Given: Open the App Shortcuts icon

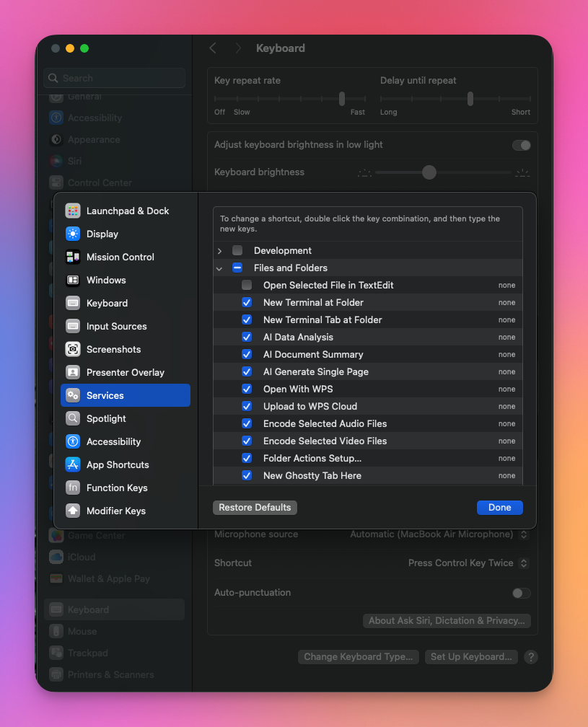Looking at the screenshot, I should pos(73,464).
